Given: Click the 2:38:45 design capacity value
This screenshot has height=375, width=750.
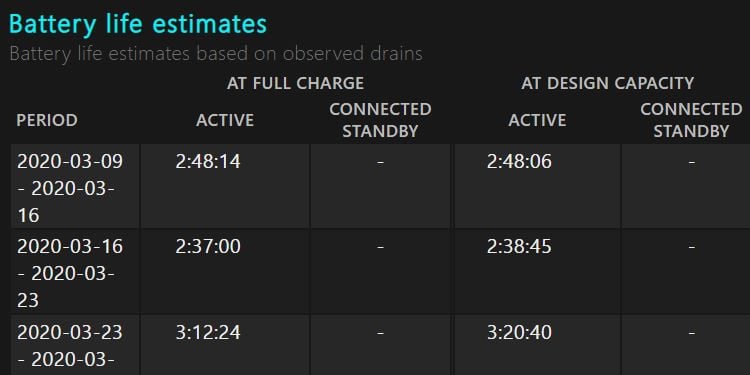Looking at the screenshot, I should click(x=519, y=247).
